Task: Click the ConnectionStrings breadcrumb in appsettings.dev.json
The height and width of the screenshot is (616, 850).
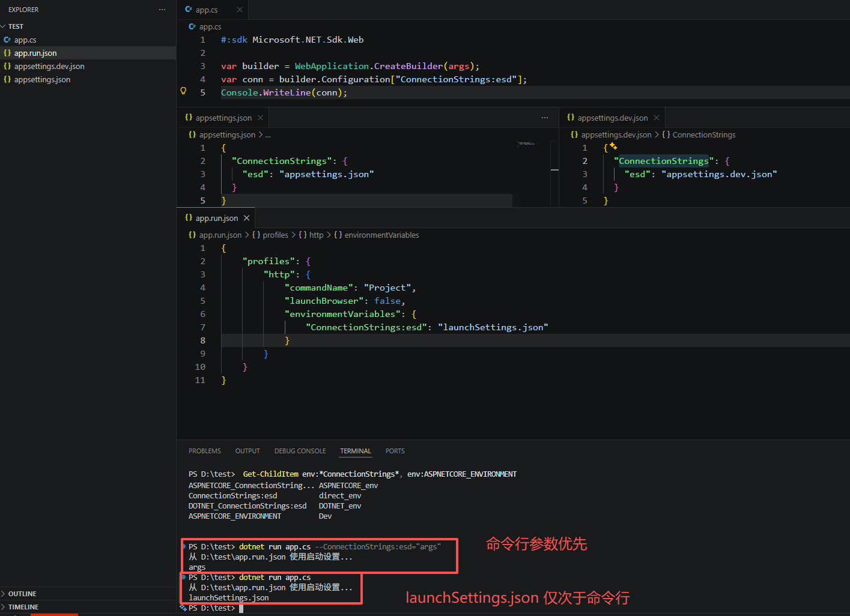Action: tap(704, 134)
